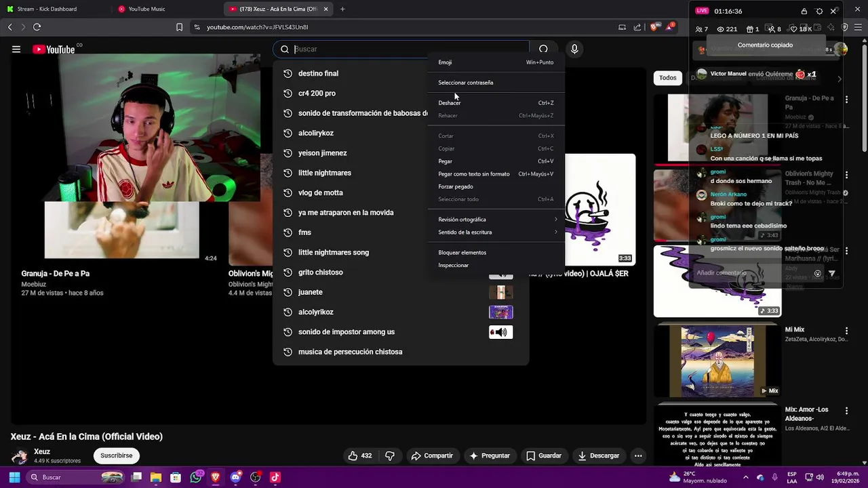Choose suggestion 'little nightmares song'
Viewport: 868px width, 488px height.
pos(400,252)
